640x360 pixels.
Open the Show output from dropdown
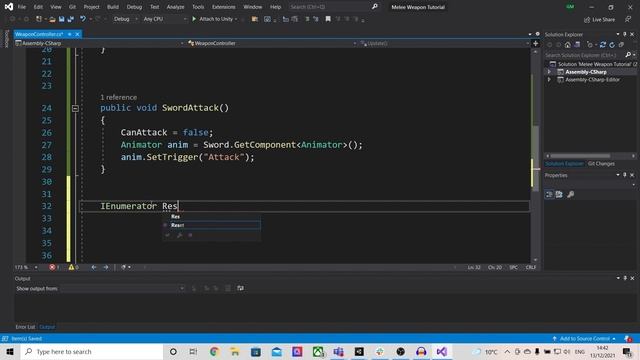pyautogui.click(x=122, y=288)
